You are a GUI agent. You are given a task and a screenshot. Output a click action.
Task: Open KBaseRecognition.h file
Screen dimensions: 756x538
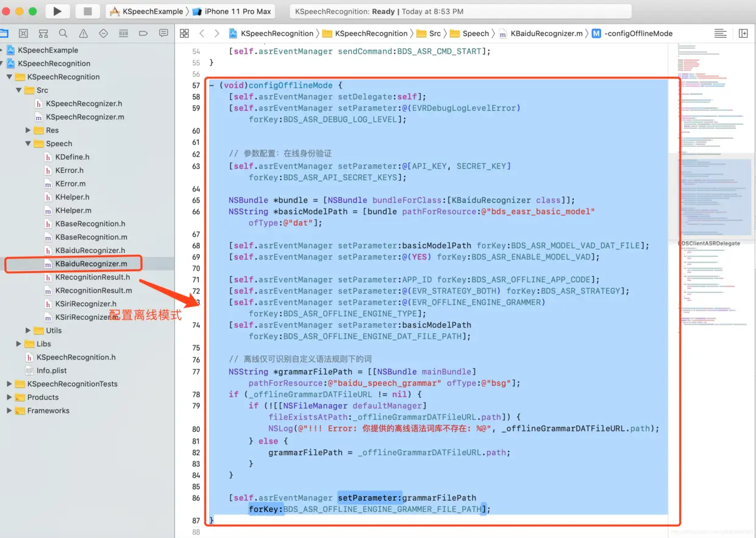[85, 224]
